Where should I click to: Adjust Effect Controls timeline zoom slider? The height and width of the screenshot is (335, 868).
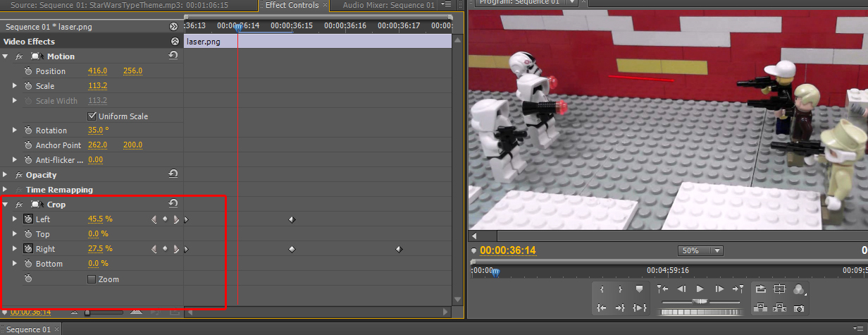tap(87, 312)
